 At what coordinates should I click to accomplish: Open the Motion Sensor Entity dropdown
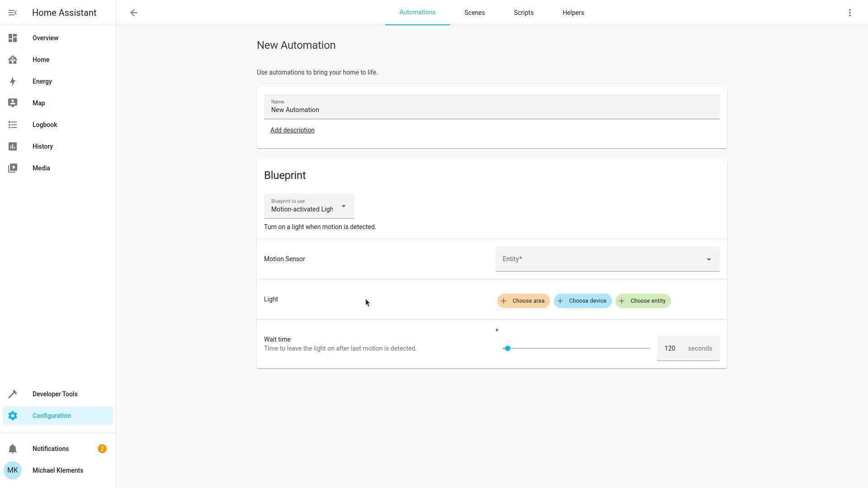607,259
